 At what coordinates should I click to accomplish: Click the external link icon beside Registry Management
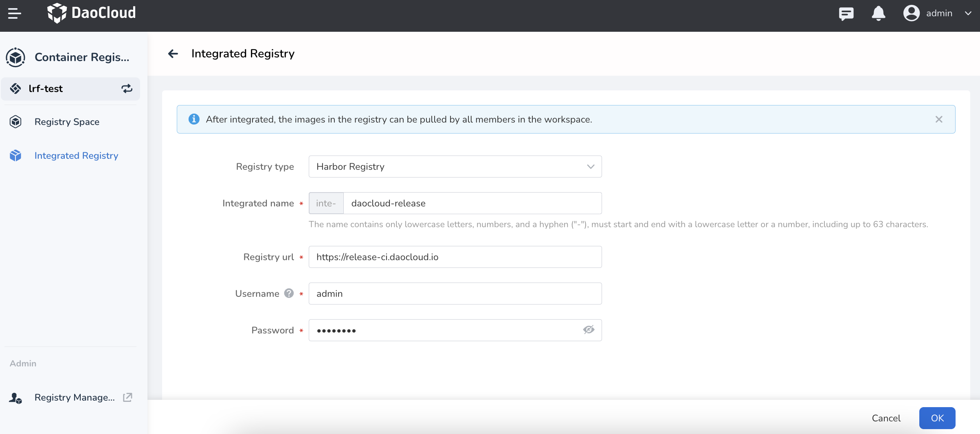127,397
